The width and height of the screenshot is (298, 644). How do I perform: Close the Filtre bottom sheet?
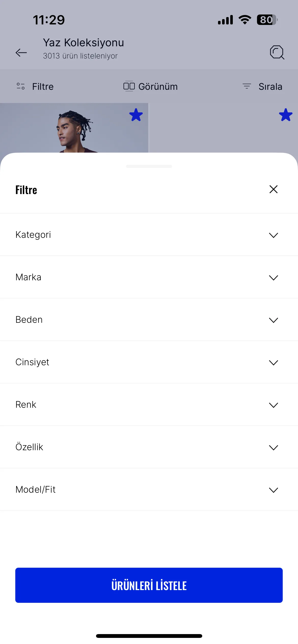[273, 189]
